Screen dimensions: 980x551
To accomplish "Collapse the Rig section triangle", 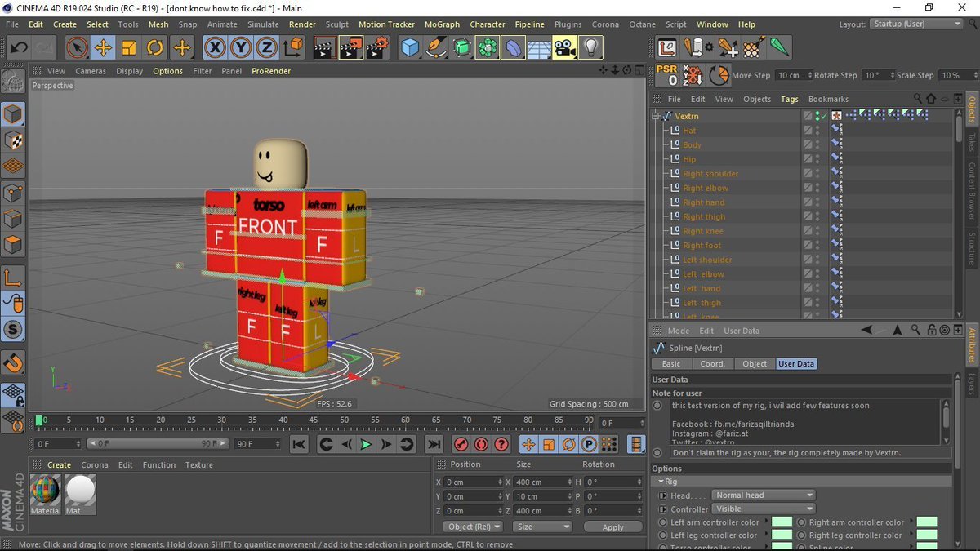I will [x=660, y=482].
